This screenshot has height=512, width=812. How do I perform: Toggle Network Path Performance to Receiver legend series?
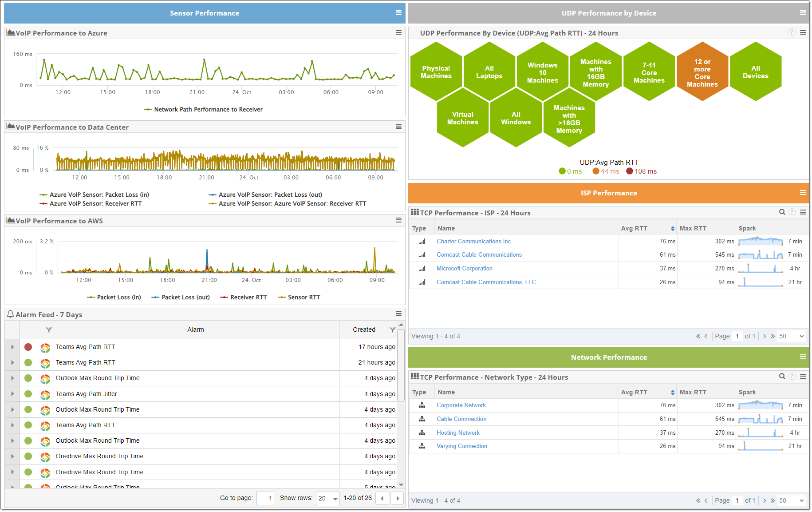point(203,109)
